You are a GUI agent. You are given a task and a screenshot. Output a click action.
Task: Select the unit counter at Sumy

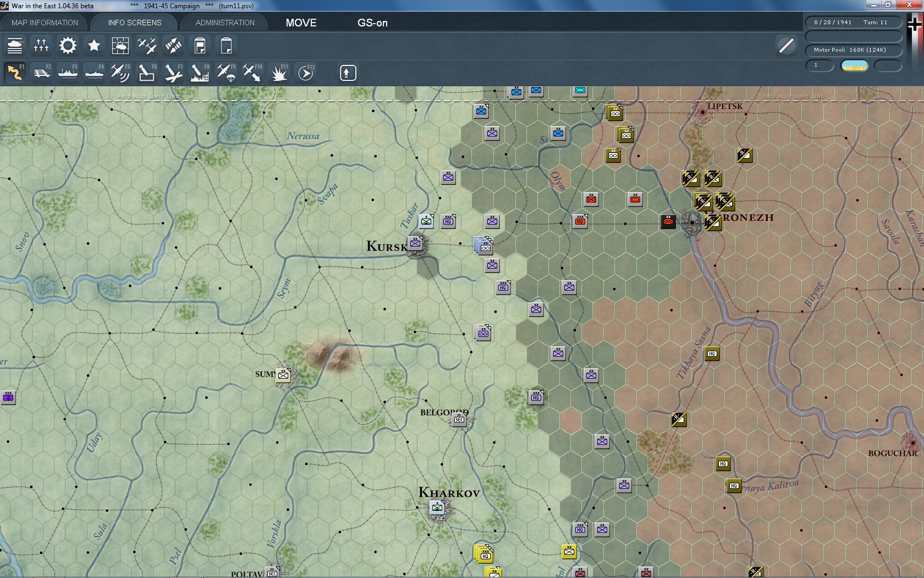pyautogui.click(x=283, y=375)
